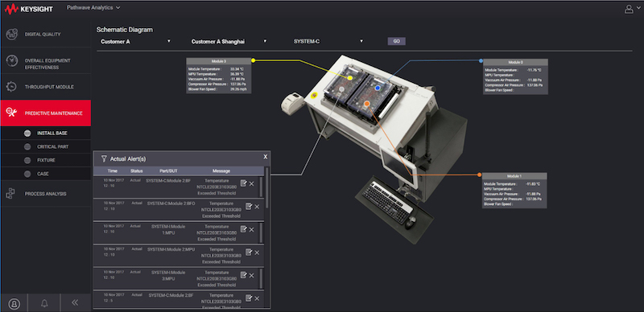Expand the Customer A dropdown
This screenshot has width=644, height=312.
[x=135, y=41]
